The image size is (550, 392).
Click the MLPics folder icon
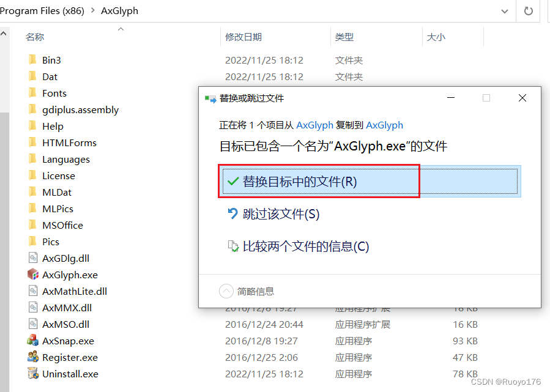[x=32, y=209]
